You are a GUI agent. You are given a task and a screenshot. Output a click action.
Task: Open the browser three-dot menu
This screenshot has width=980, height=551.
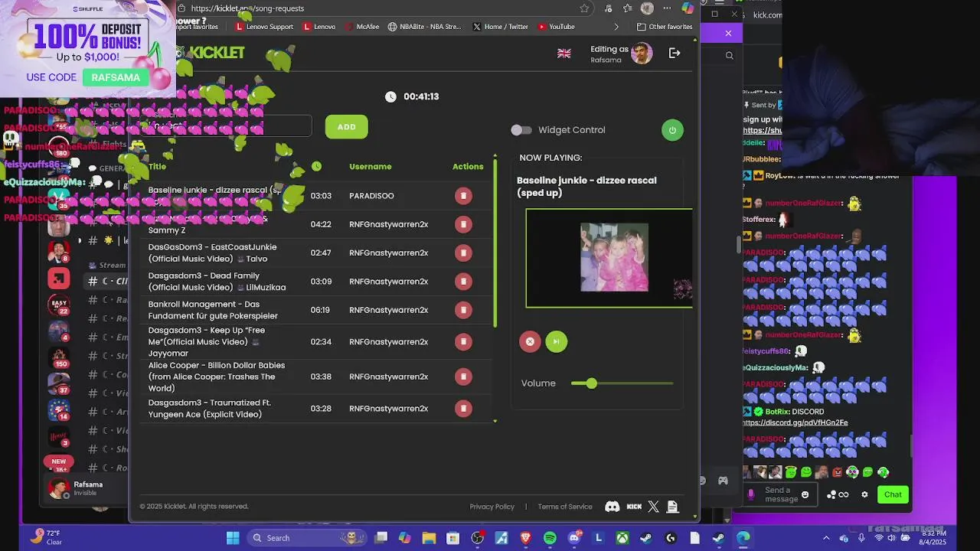pyautogui.click(x=667, y=8)
